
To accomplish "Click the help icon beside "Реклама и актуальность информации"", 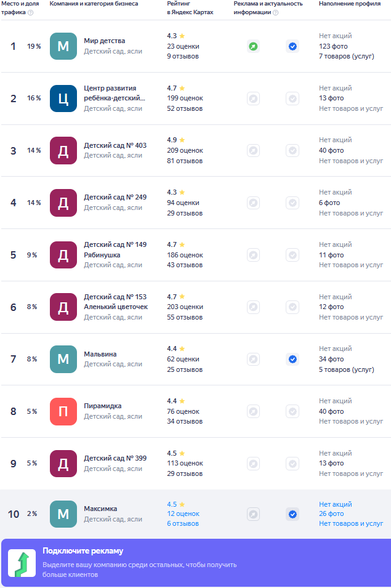I will [275, 12].
